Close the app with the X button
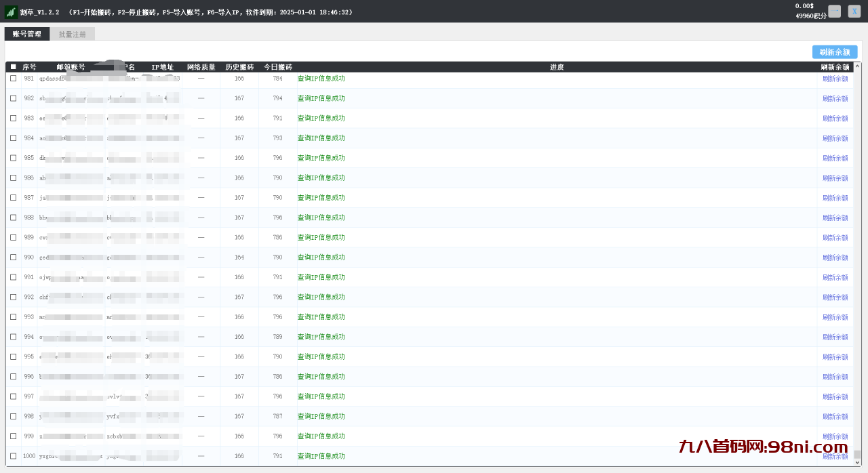Viewport: 868px width, 473px height. point(854,12)
